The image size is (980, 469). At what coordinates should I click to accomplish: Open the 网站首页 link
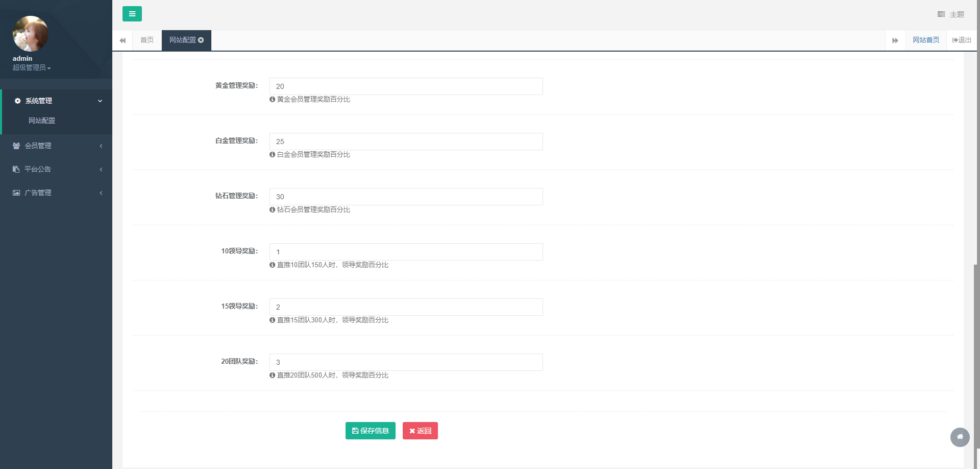pos(926,40)
